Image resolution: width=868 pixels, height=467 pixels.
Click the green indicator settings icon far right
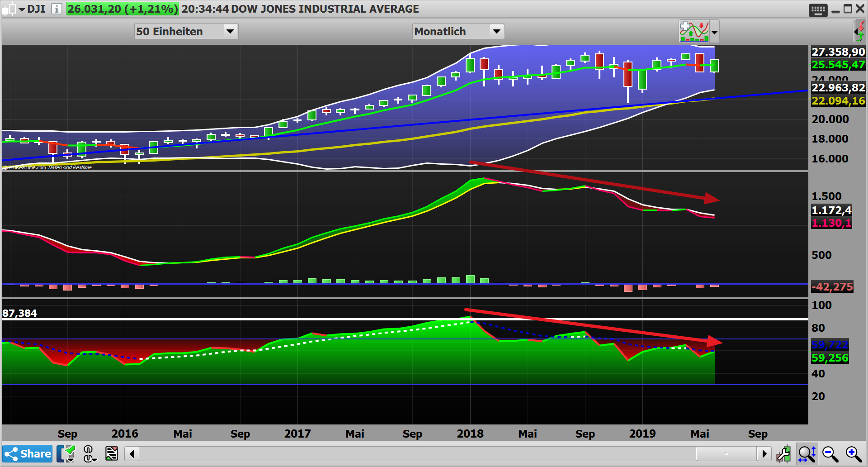860,31
